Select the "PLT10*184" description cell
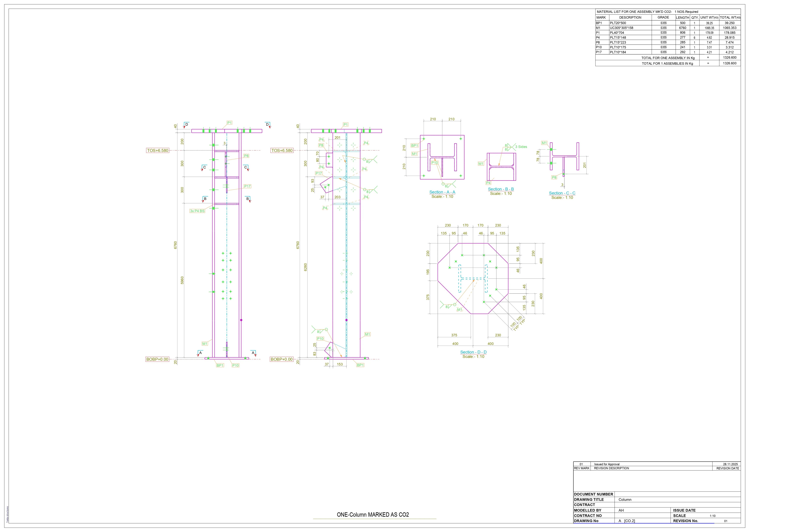Viewport: 797px width, 532px height. pos(618,52)
